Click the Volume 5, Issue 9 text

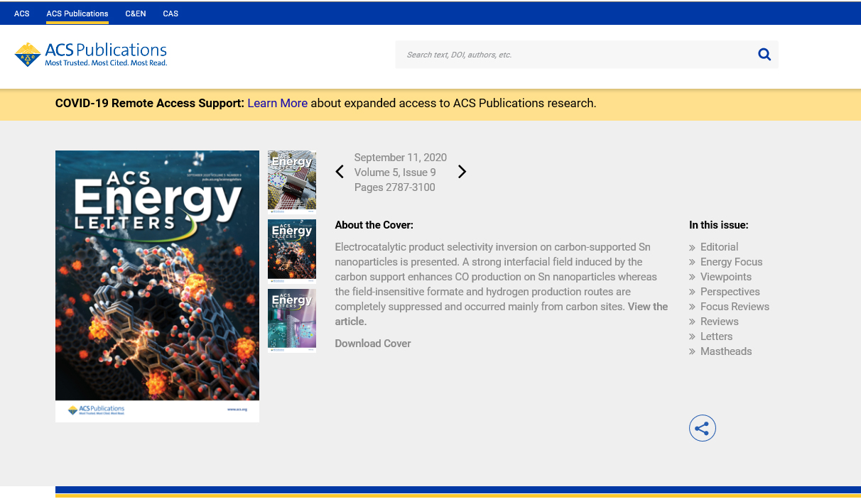[x=395, y=172]
